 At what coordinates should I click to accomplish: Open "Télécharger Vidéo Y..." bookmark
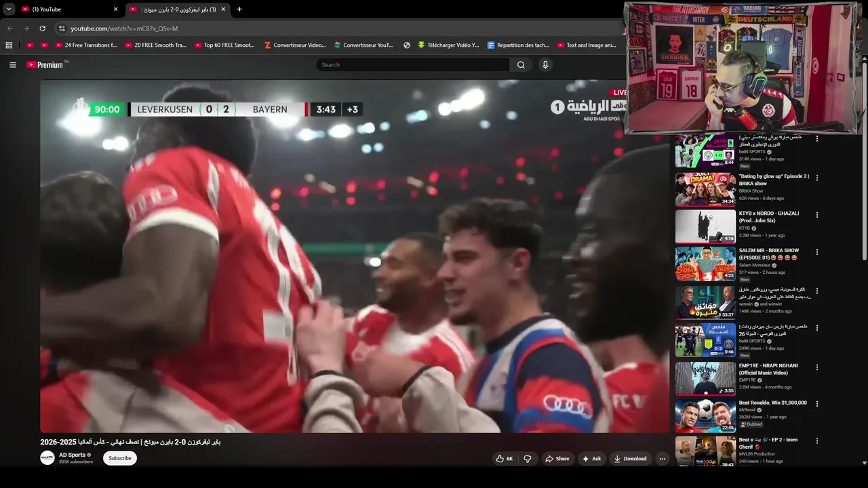click(x=448, y=45)
